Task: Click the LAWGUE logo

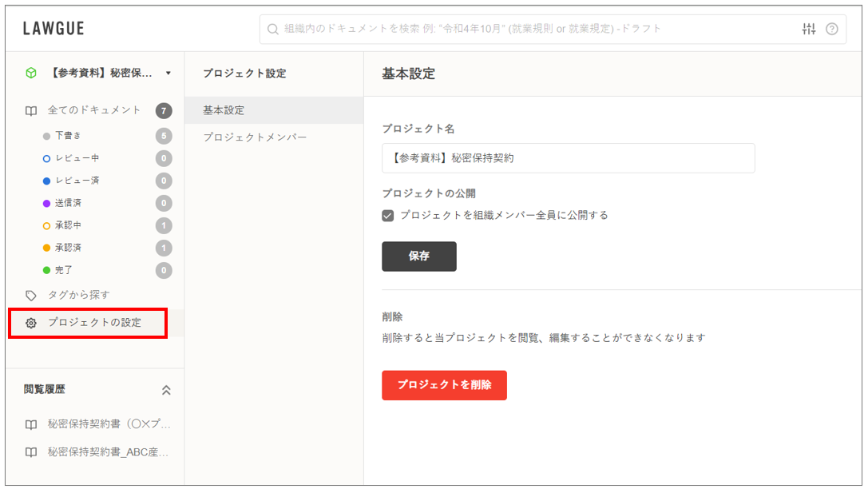Action: (x=54, y=30)
